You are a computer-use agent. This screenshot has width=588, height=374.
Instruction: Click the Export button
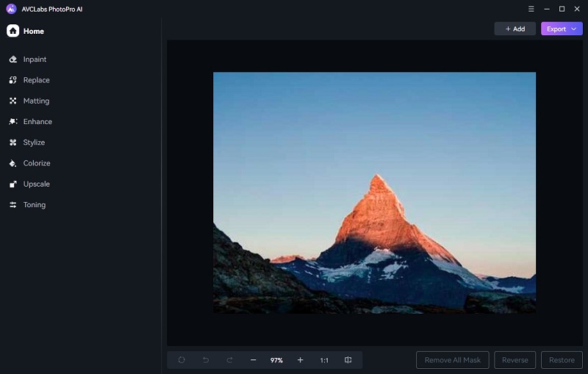point(562,29)
